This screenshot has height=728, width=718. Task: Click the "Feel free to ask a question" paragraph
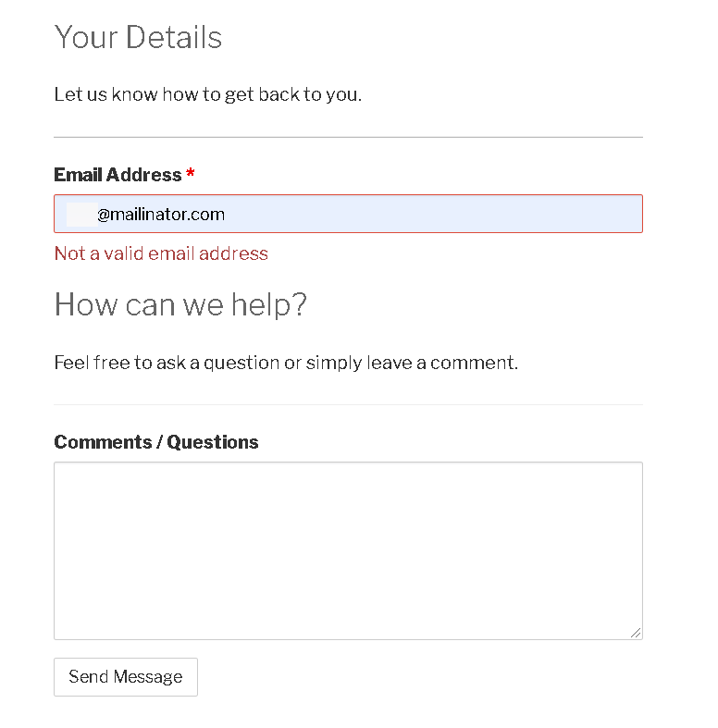tap(286, 363)
